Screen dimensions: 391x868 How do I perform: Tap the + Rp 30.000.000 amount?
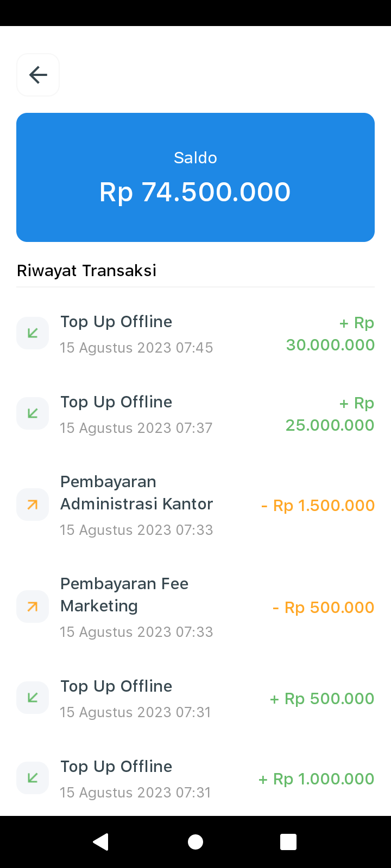click(x=330, y=334)
